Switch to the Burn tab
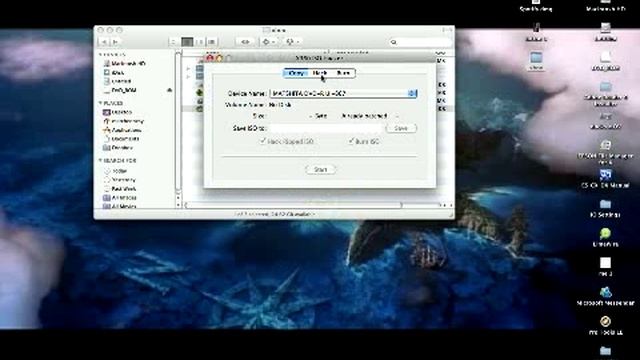Image resolution: width=640 pixels, height=360 pixels. 343,73
